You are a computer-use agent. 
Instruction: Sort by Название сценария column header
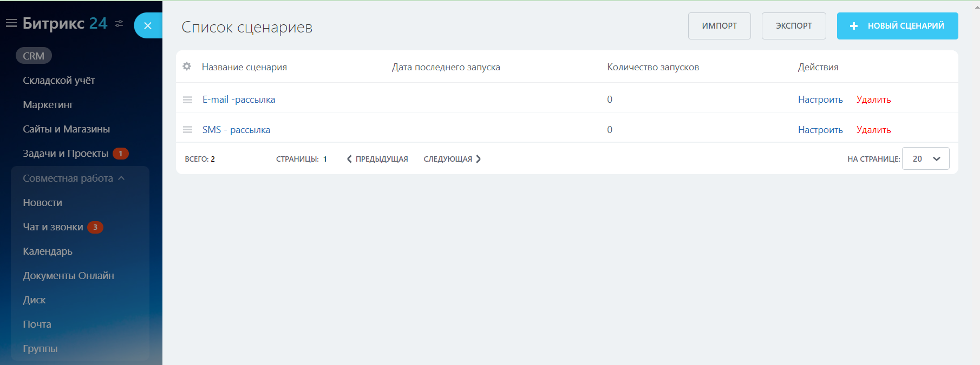click(x=244, y=67)
